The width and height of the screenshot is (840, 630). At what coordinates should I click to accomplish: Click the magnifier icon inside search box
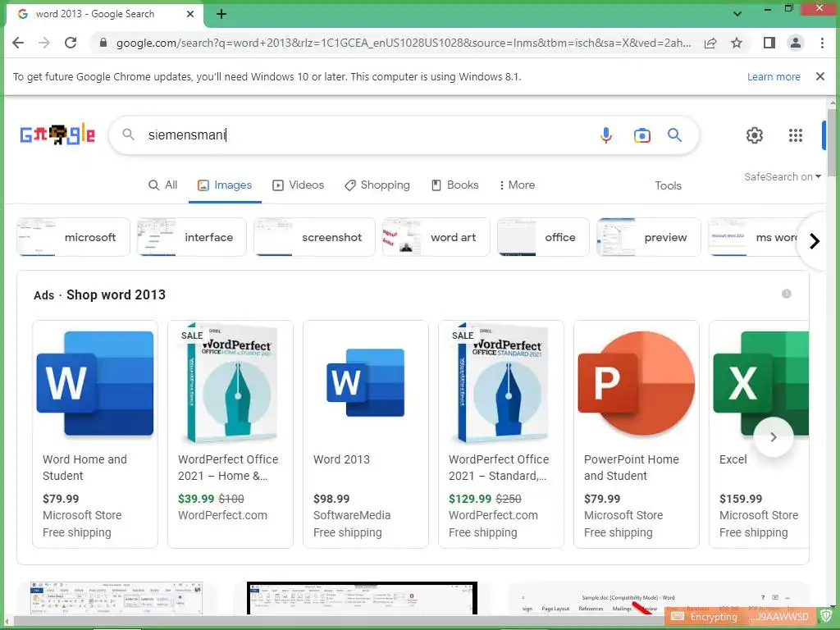click(x=129, y=135)
